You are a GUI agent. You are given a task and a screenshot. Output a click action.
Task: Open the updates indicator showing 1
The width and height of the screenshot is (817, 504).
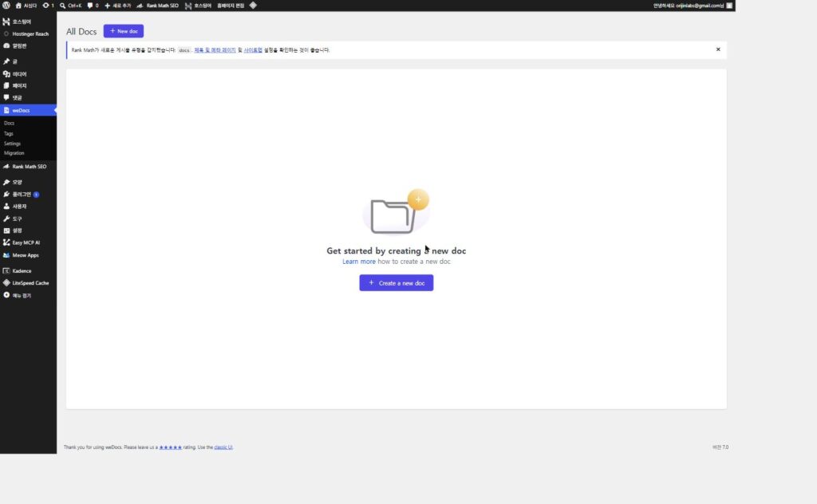[48, 6]
